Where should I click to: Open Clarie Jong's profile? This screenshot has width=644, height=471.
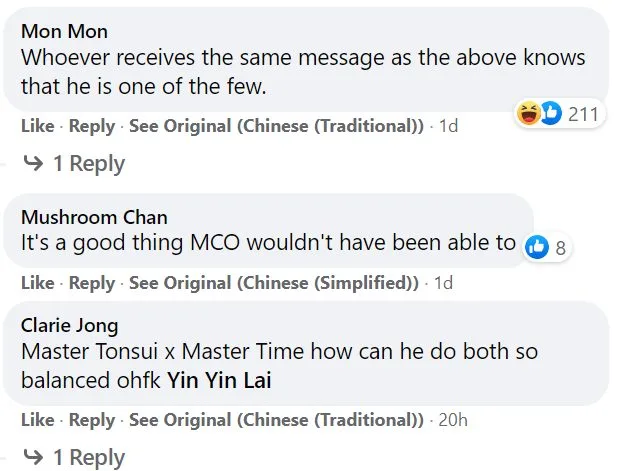[x=69, y=325]
